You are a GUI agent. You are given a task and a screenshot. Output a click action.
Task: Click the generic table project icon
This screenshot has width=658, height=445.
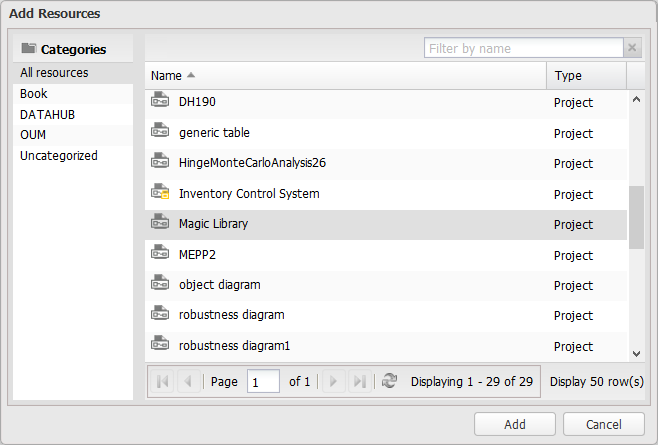[x=160, y=132]
